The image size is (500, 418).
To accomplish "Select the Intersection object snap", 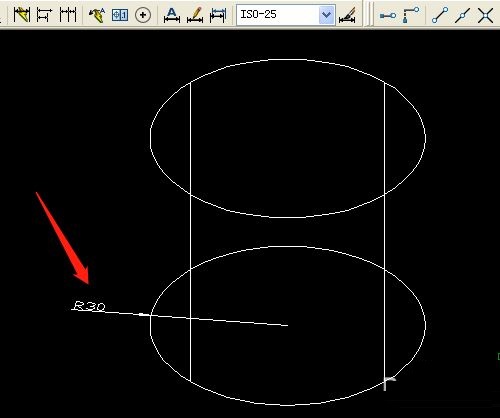I will (x=485, y=15).
